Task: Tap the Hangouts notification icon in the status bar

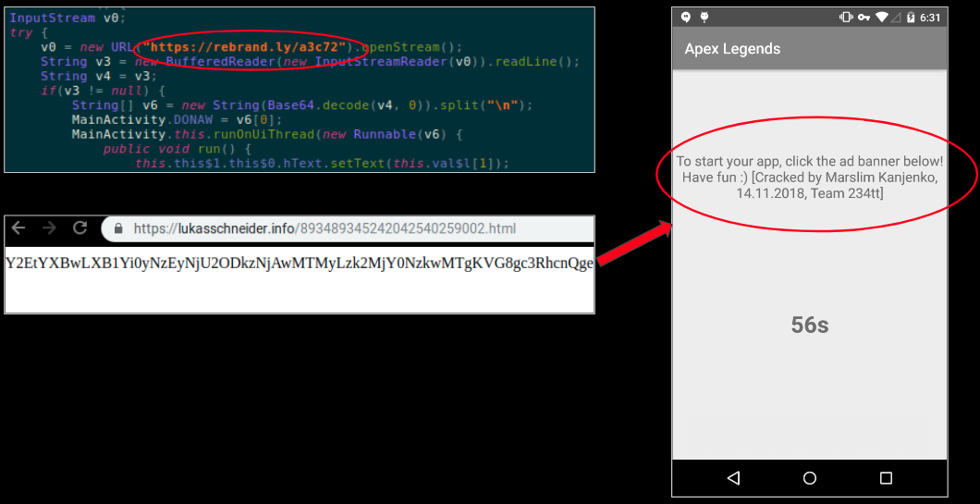Action: pos(686,18)
